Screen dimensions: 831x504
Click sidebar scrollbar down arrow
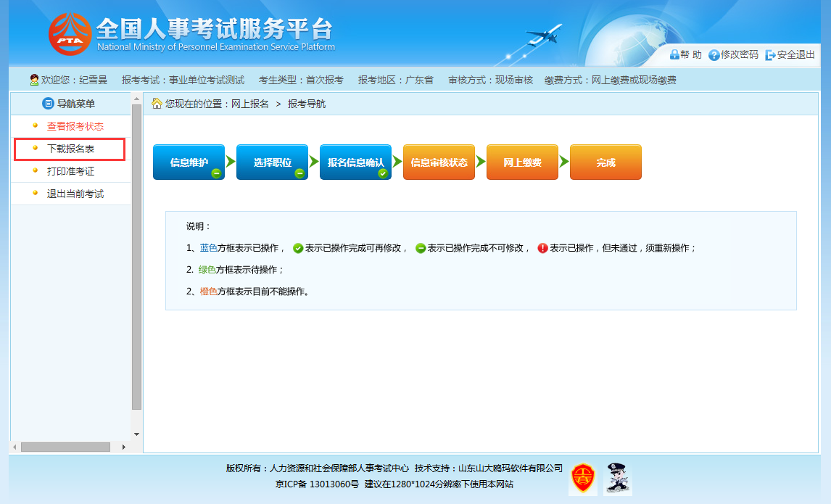[137, 434]
